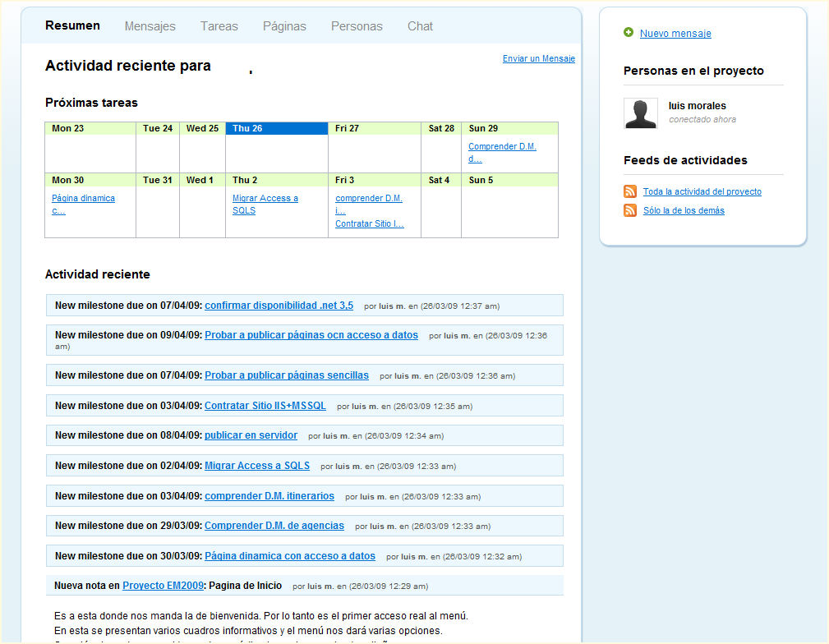The height and width of the screenshot is (644, 829).
Task: Click the Proyecto EM2009 note link
Action: click(162, 586)
